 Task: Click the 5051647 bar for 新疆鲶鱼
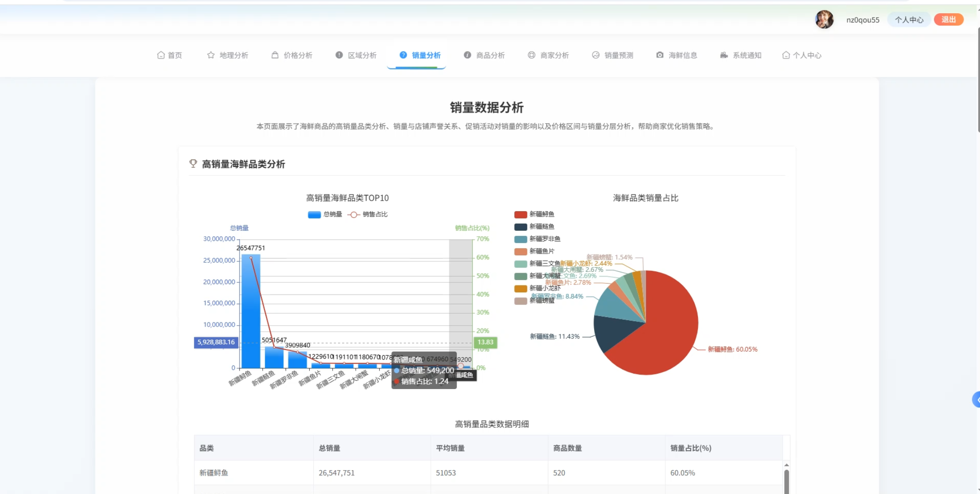click(x=274, y=357)
